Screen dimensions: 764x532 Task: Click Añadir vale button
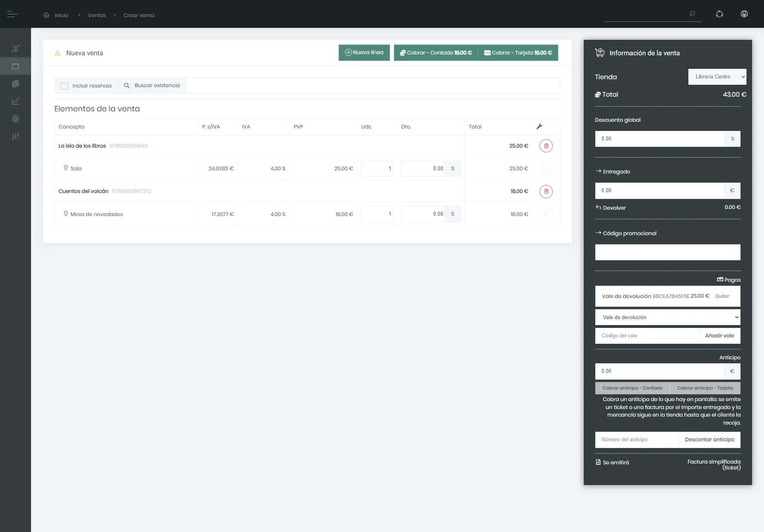[x=719, y=335]
